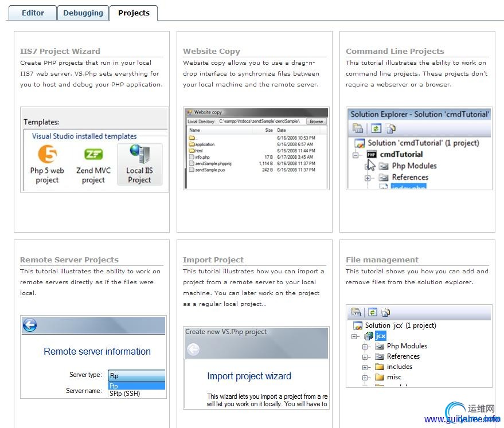Click References folder icon under cmdTutorial
Viewport: 504px width, 428px height.
[383, 177]
